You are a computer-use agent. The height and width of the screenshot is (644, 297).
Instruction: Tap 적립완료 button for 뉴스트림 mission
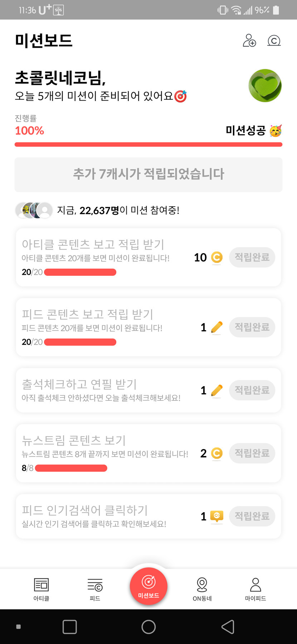tap(252, 453)
